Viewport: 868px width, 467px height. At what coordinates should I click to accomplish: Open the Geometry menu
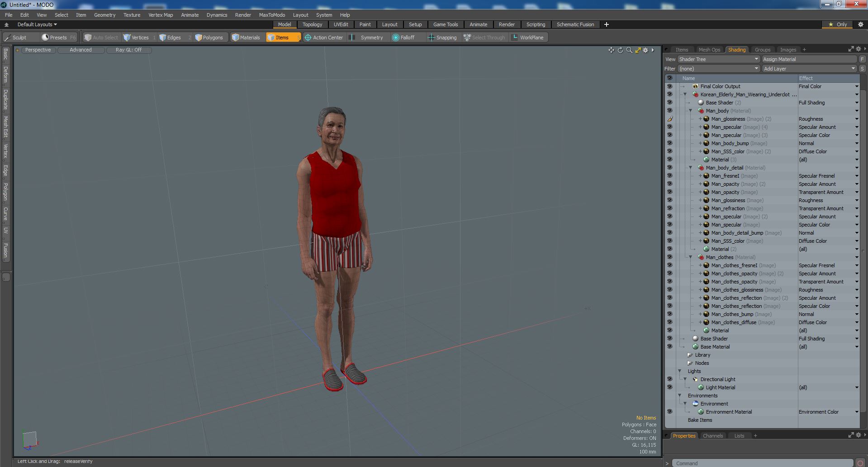(x=104, y=15)
